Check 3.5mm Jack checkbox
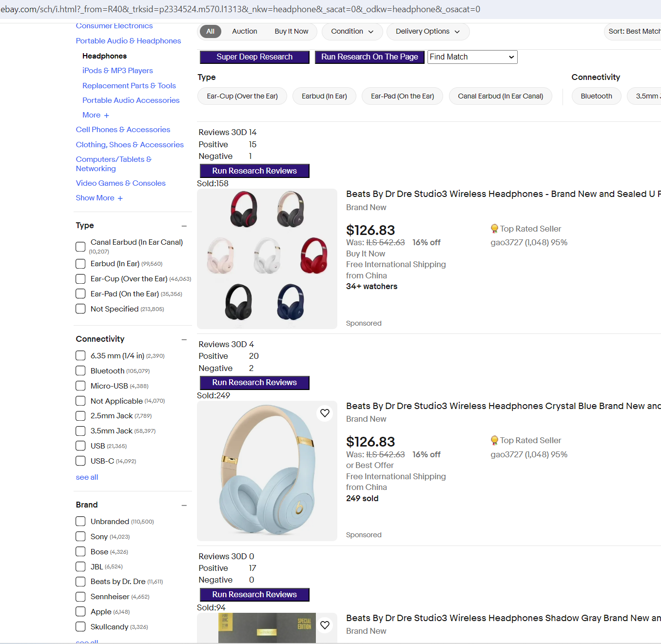Viewport: 661px width, 644px height. coord(80,431)
